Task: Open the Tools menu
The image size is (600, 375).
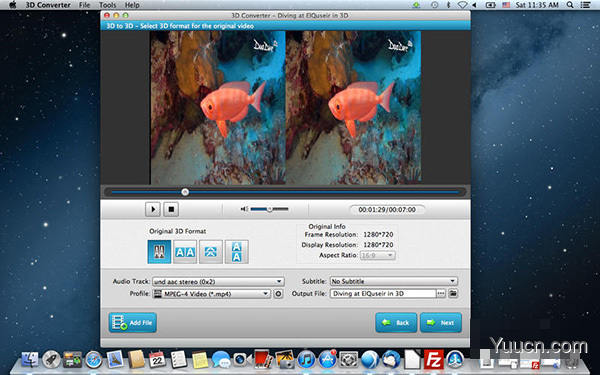Action: [108, 5]
